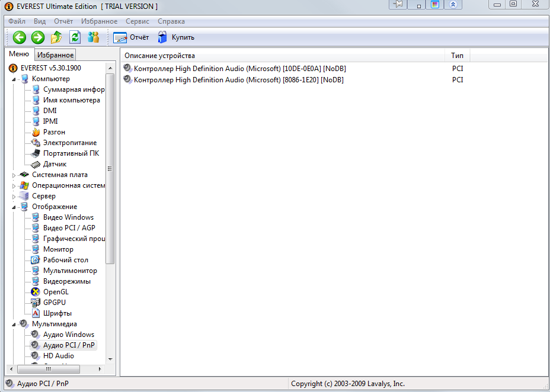This screenshot has height=392, width=550.
Task: Click the Датчик sensor chip icon
Action: click(36, 164)
